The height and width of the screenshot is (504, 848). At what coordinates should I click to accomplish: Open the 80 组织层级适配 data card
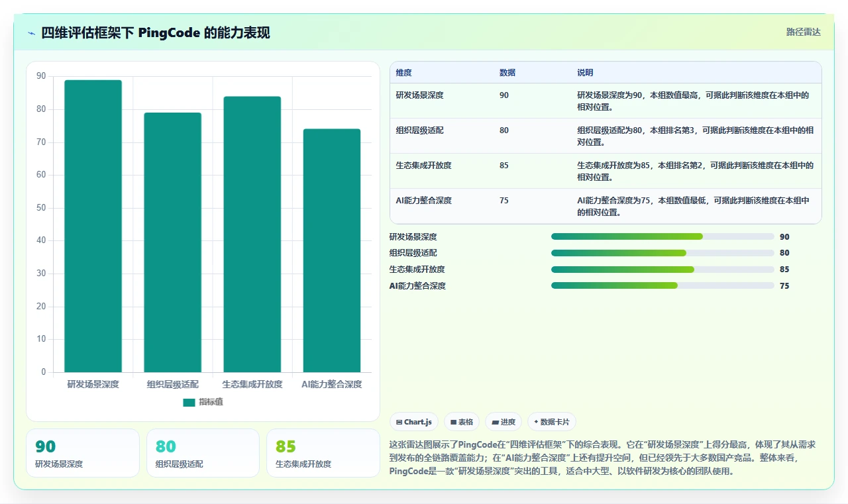203,453
